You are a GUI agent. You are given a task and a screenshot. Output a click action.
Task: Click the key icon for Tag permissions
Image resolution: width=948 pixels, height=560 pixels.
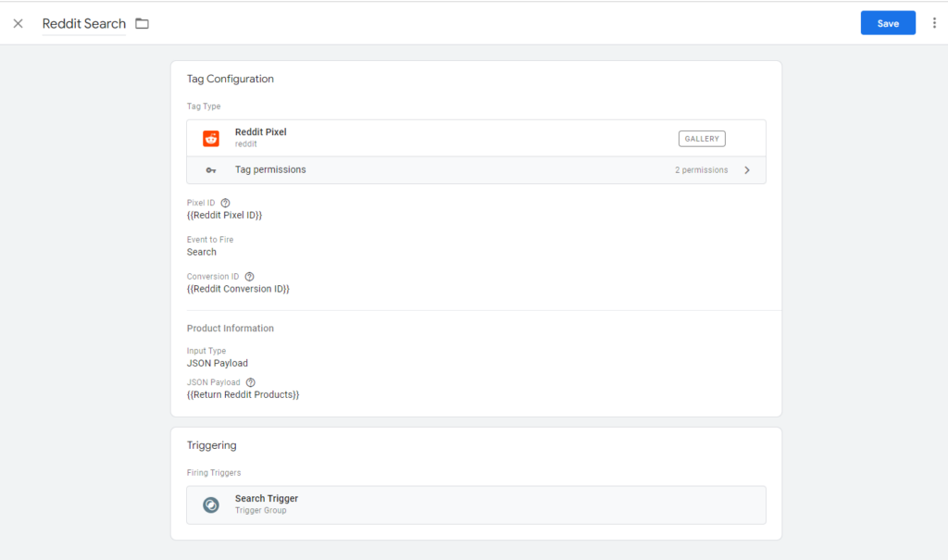[211, 170]
